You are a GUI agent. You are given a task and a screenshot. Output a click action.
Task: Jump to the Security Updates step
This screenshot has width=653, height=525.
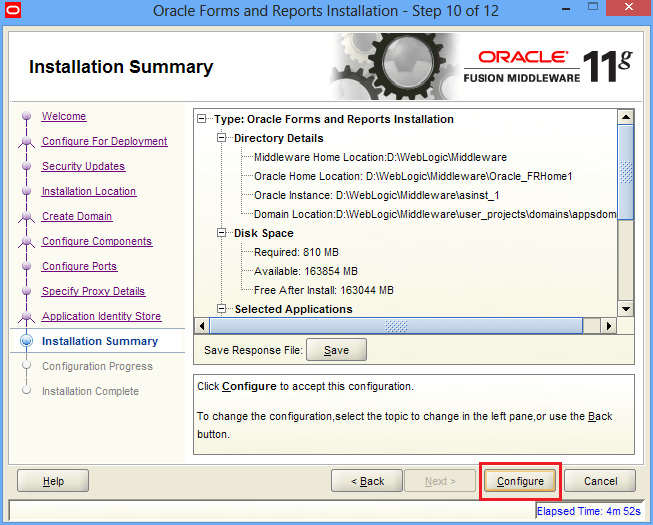click(x=83, y=166)
